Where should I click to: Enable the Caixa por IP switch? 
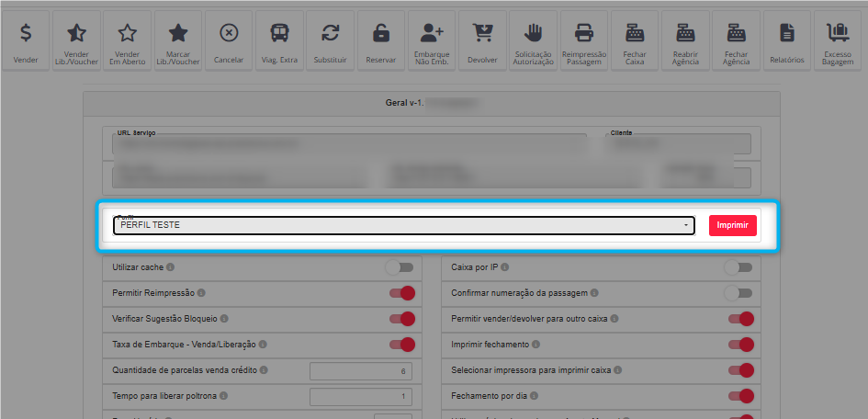point(738,267)
